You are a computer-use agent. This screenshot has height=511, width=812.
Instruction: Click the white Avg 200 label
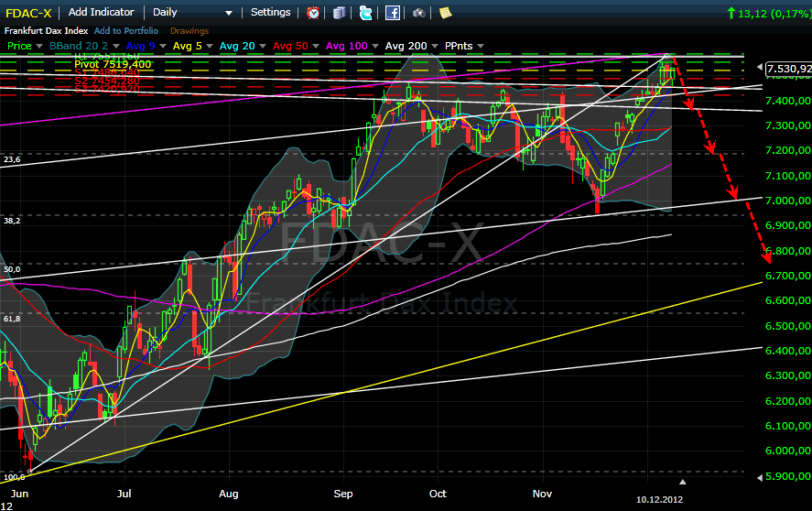click(x=406, y=46)
